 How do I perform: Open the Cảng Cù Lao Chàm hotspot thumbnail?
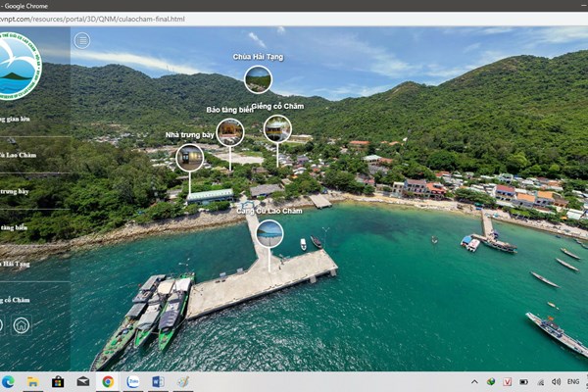(269, 233)
